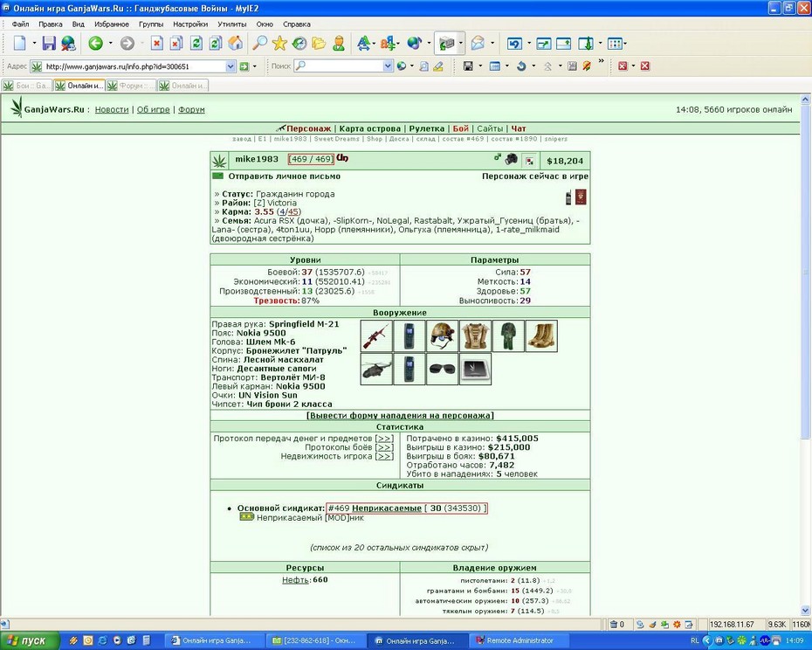
Task: Click the Шлем Mk-6 helmet icon
Action: [x=443, y=335]
